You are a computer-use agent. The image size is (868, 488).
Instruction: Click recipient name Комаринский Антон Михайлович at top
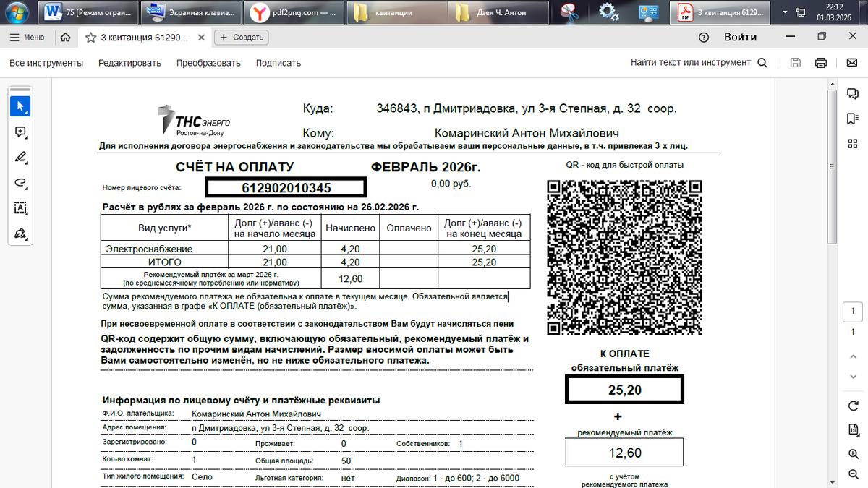527,134
